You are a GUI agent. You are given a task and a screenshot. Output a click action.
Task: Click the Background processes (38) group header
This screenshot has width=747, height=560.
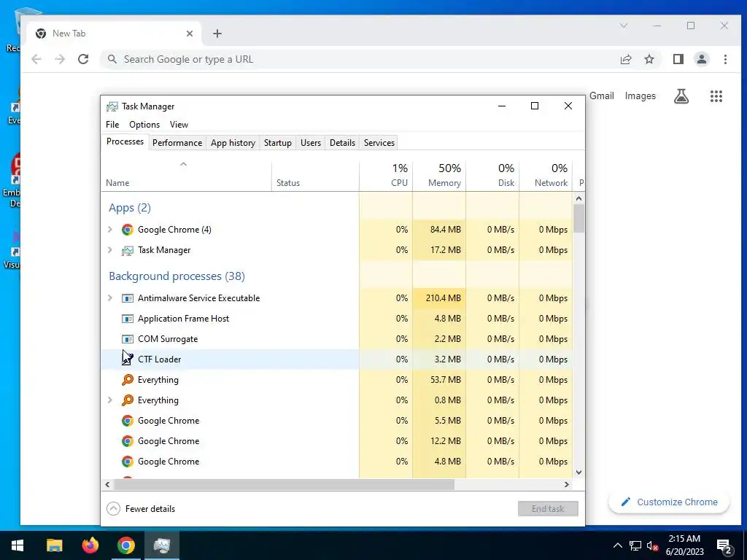pos(177,276)
